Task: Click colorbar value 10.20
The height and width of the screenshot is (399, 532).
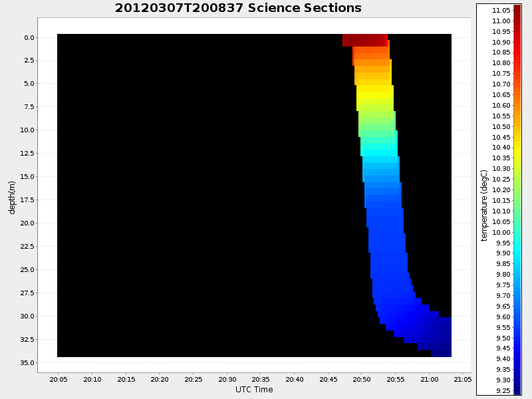Action: 501,190
